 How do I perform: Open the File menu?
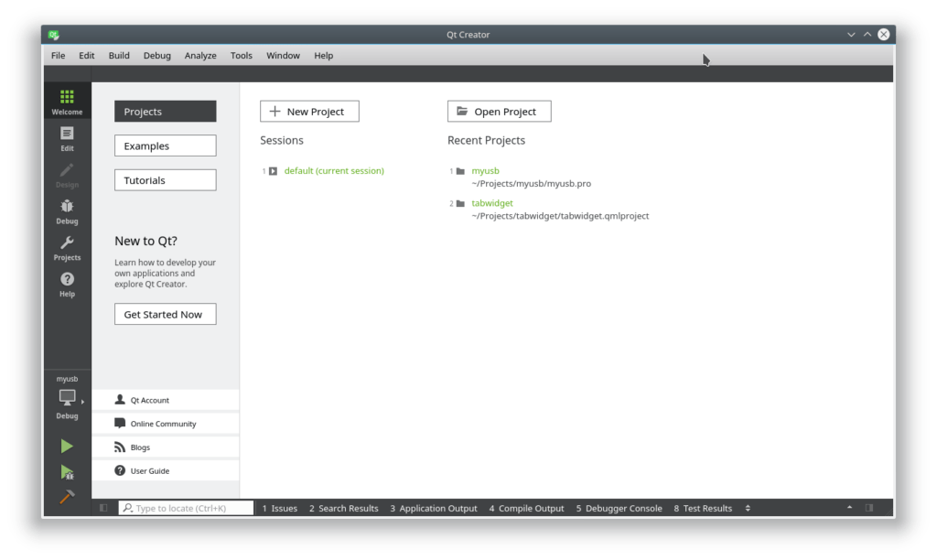[x=58, y=55]
